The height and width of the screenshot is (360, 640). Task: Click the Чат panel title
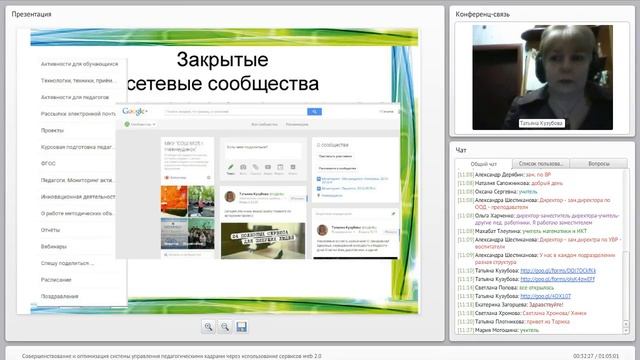tap(461, 150)
